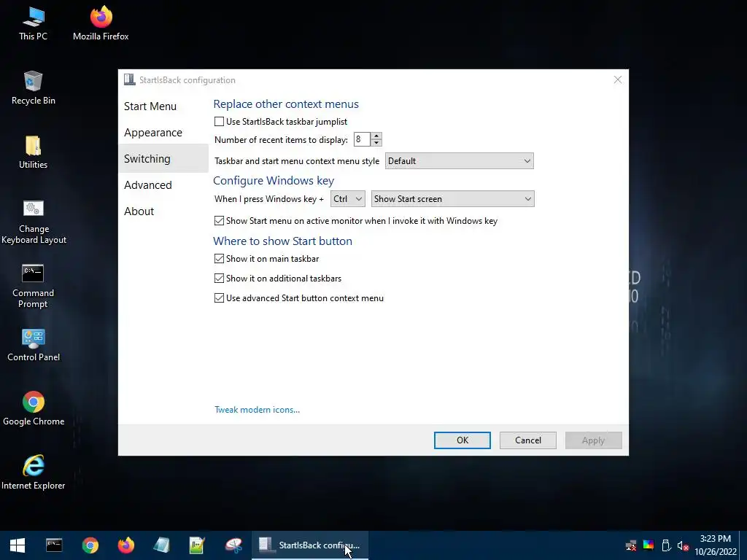Image resolution: width=747 pixels, height=560 pixels.
Task: Select Command Prompt desktop shortcut
Action: [x=33, y=286]
